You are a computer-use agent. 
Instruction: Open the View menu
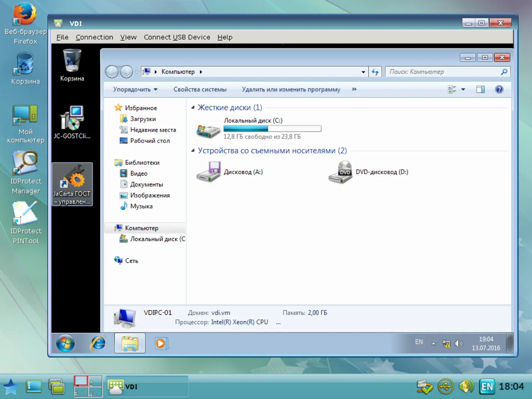coord(128,37)
